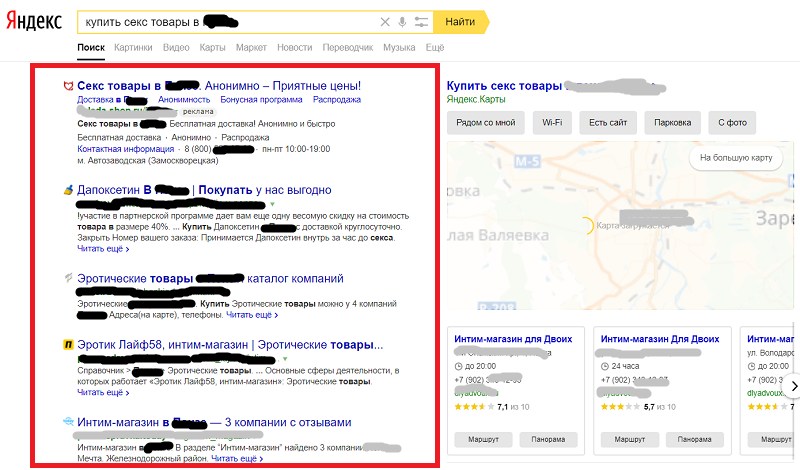Viewport: 800px width, 470px height.
Task: Activate voice search microphone icon
Action: (402, 22)
